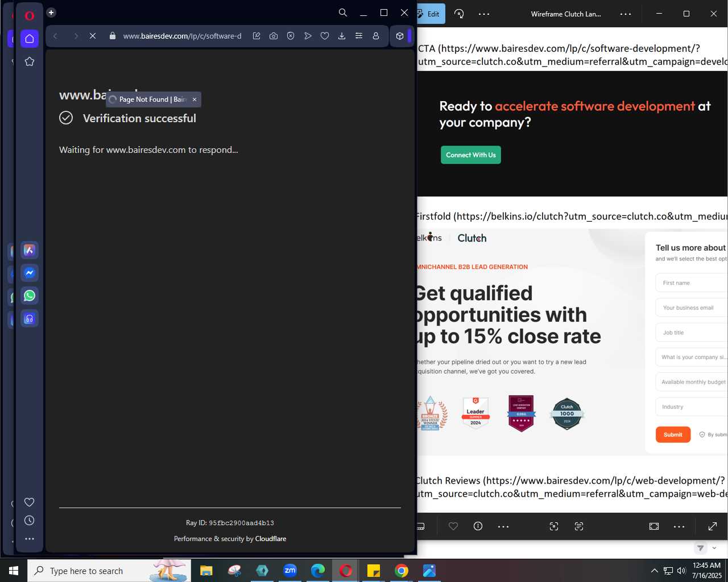The image size is (728, 582).
Task: Click the Type here to search box
Action: (x=109, y=571)
